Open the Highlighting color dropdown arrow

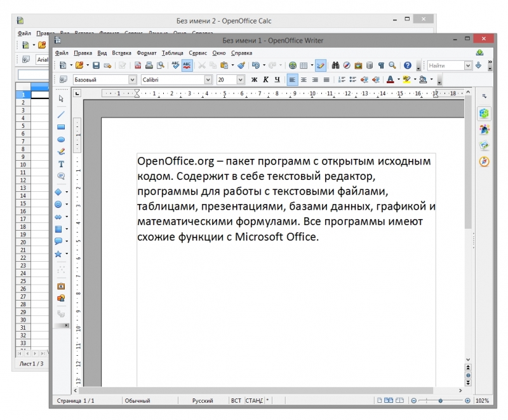click(415, 79)
